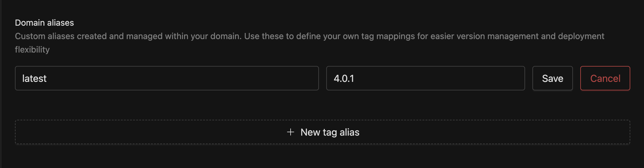Confirm the latest to 4.0.1 mapping with Save
644x168 pixels.
pos(552,79)
